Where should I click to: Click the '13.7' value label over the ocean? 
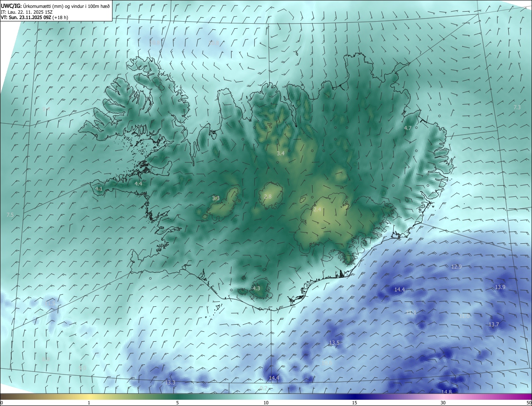point(493,324)
